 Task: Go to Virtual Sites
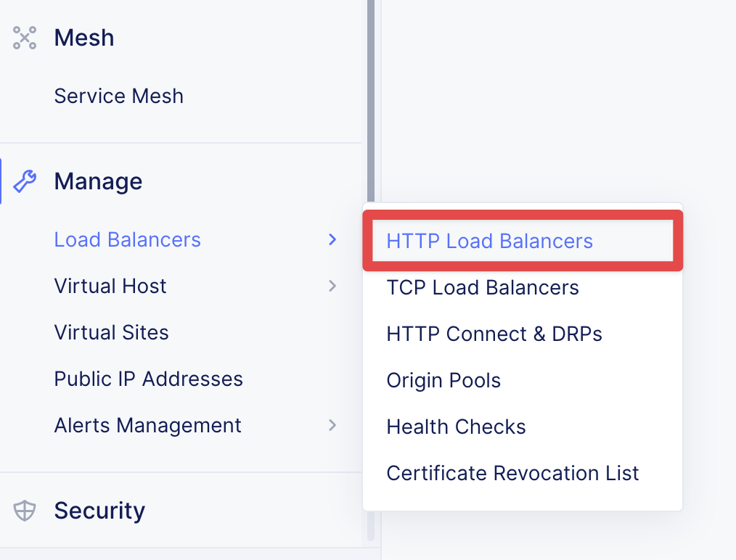[111, 332]
